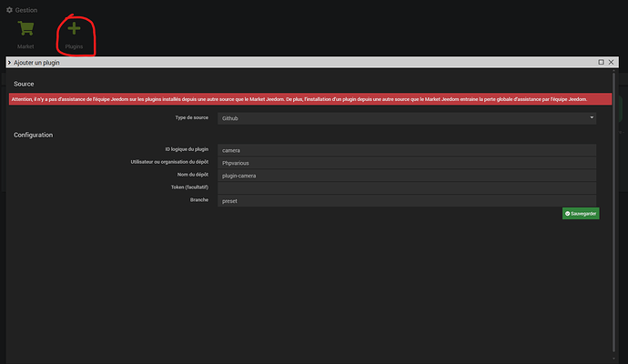Close the Ajouter un plugin dialog
Screen dimensions: 628x364
611,62
